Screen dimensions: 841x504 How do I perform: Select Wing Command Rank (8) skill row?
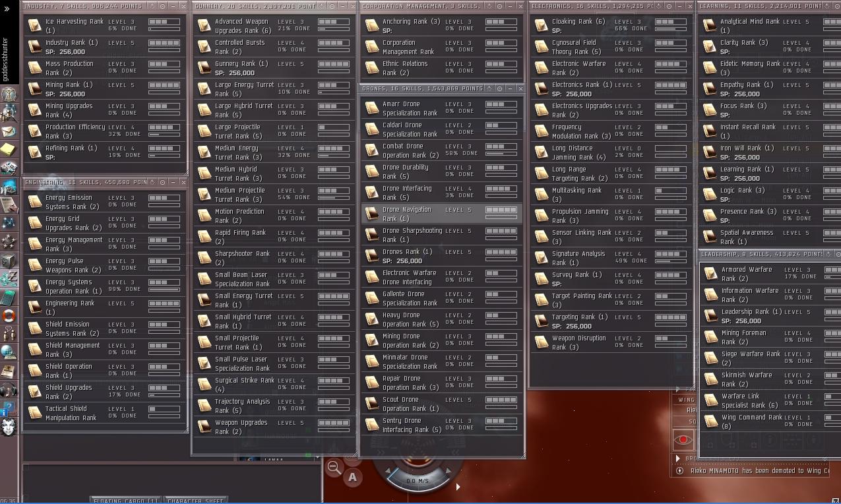pos(770,422)
